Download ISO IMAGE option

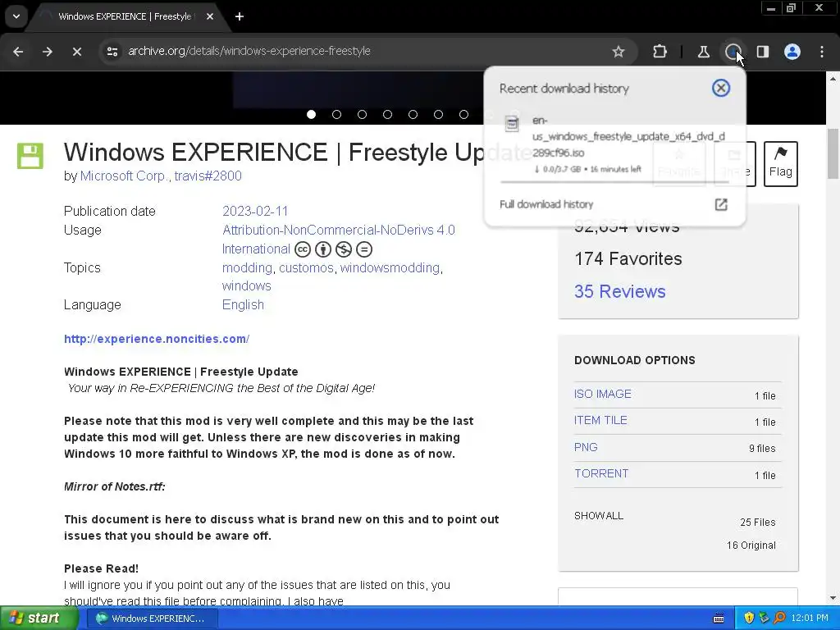coord(603,394)
